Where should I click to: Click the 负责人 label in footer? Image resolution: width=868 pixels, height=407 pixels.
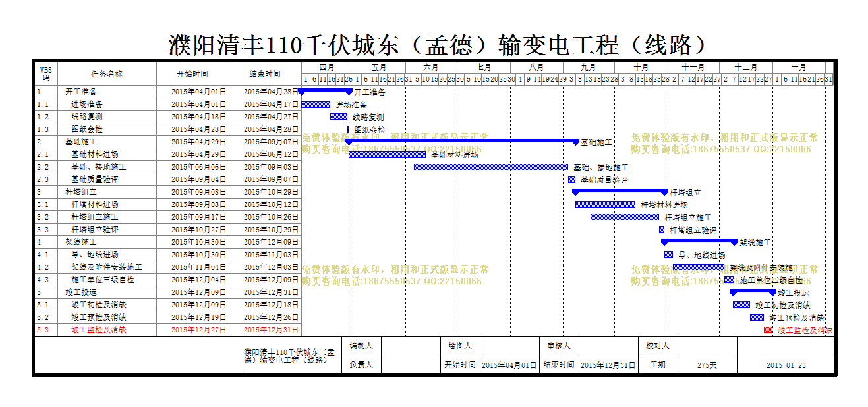pos(361,365)
